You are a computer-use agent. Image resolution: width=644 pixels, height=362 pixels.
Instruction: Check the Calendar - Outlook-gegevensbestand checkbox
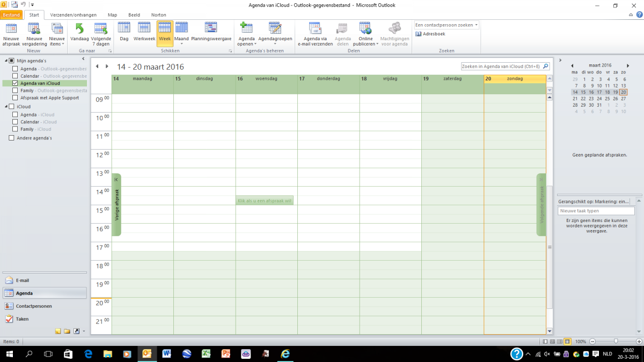15,76
